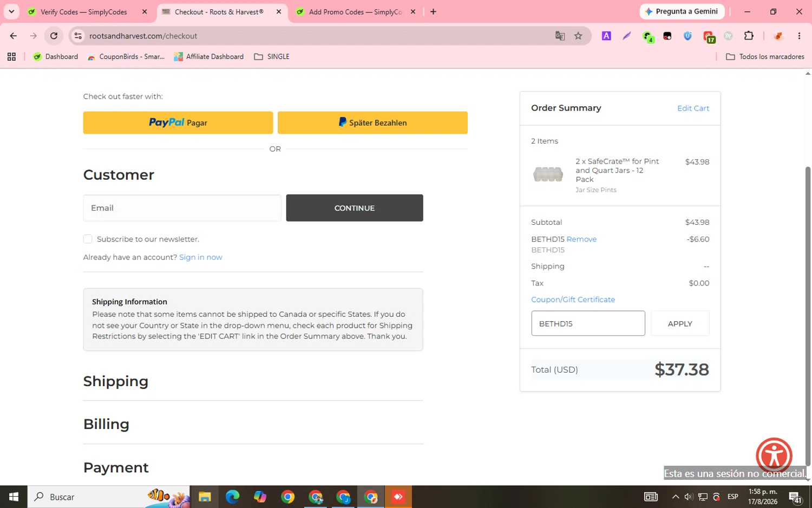Image resolution: width=812 pixels, height=508 pixels.
Task: Open the Windows Start menu
Action: [x=14, y=497]
